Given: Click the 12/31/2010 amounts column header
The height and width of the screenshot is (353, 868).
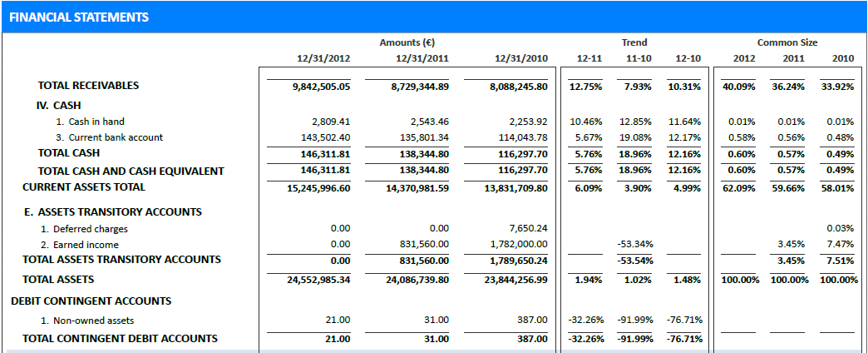Looking at the screenshot, I should click(521, 58).
